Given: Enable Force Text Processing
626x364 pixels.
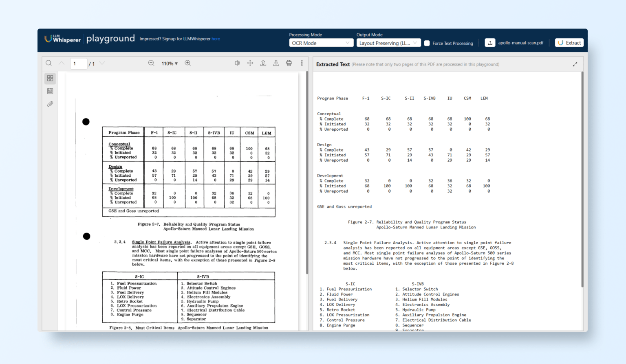Looking at the screenshot, I should point(427,43).
